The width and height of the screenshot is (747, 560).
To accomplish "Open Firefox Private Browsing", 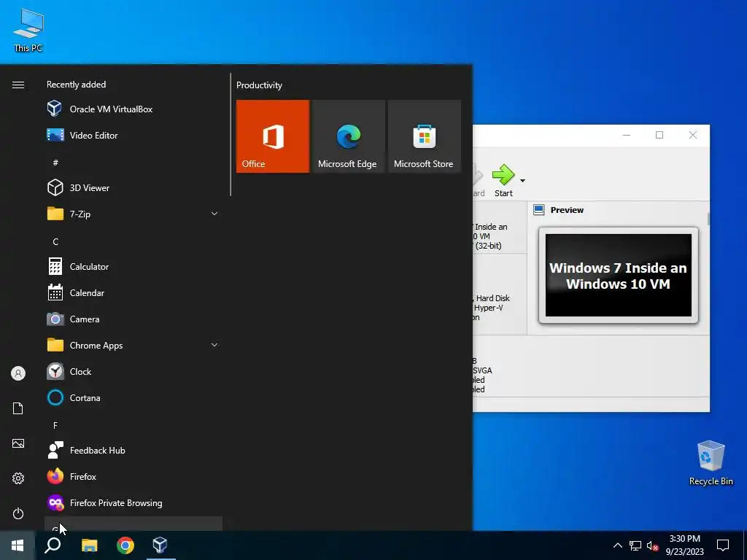I will [x=133, y=503].
